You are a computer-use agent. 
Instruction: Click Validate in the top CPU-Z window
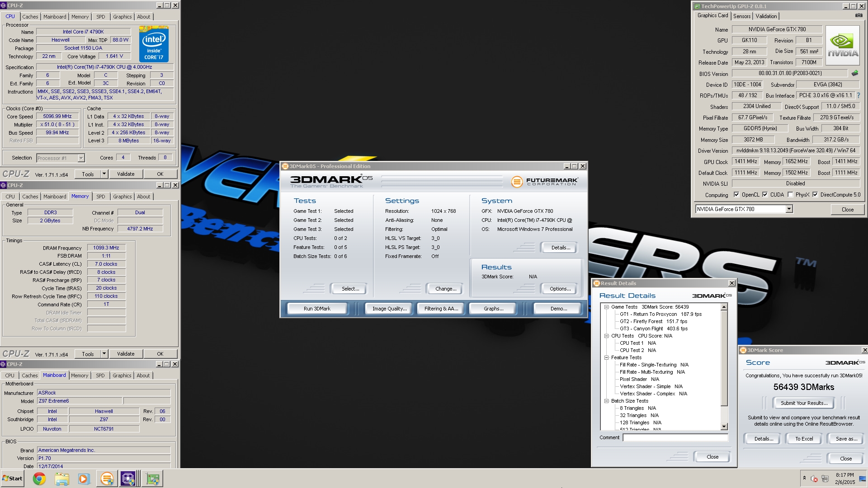pyautogui.click(x=126, y=174)
